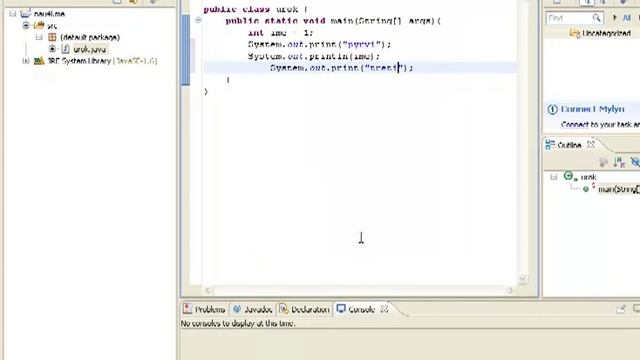Click the 'public class urok' code line
Image resolution: width=640 pixels, height=360 pixels.
[x=256, y=9]
